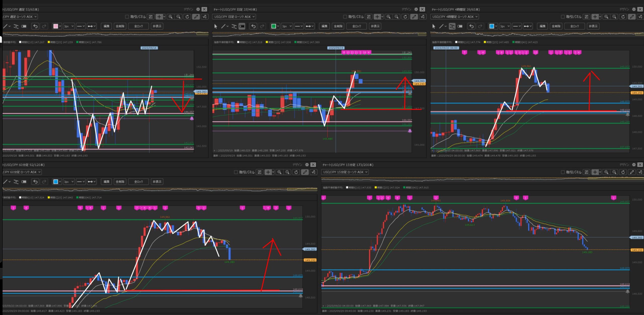
Task: Open indicator add icon on daily chart
Action: (x=423, y=17)
